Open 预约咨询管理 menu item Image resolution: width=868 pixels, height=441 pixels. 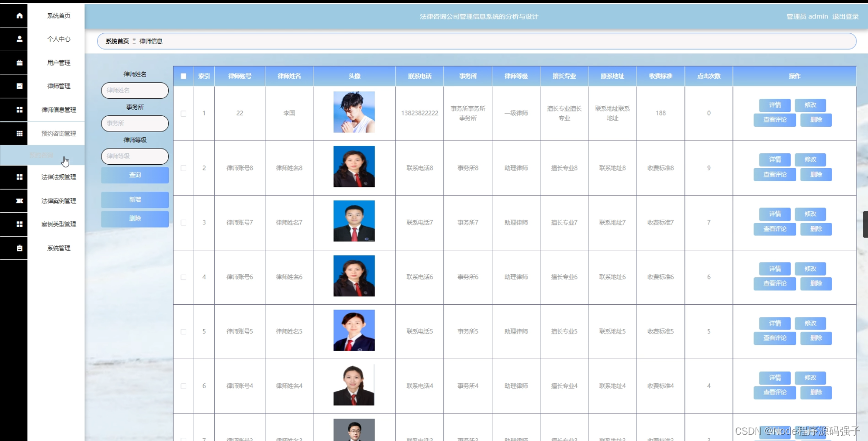(x=59, y=134)
